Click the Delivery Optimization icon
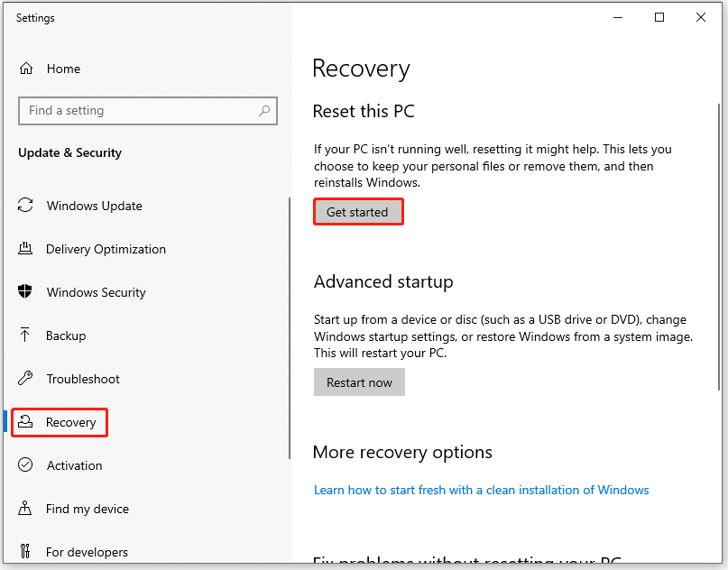This screenshot has height=570, width=728. point(25,248)
